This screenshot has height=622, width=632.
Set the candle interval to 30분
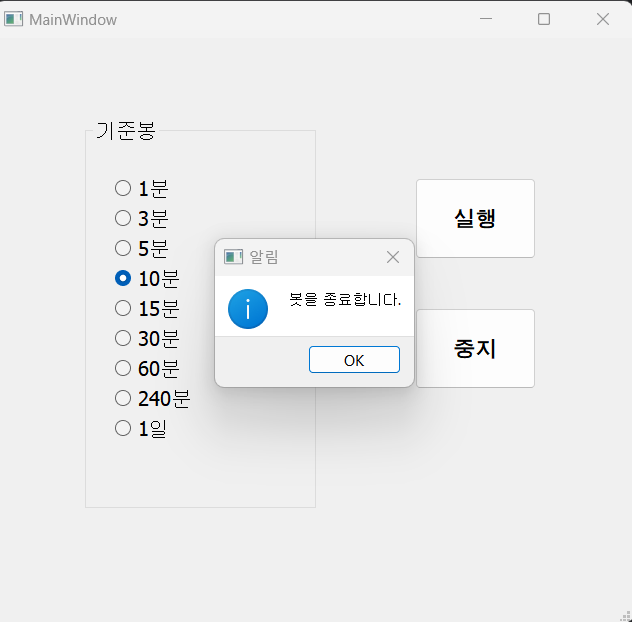[x=147, y=338]
